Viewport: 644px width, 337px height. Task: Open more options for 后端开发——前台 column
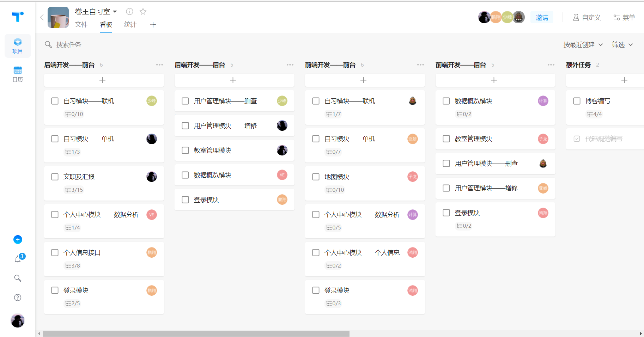click(160, 65)
